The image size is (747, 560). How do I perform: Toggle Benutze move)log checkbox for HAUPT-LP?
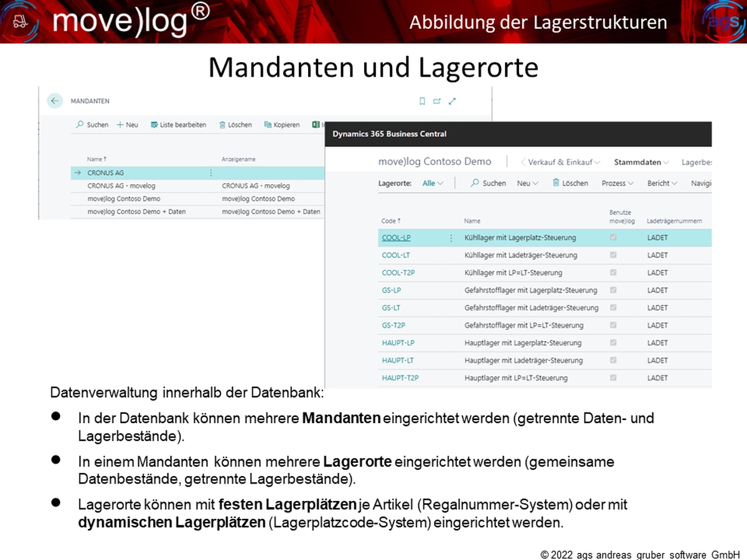click(613, 343)
